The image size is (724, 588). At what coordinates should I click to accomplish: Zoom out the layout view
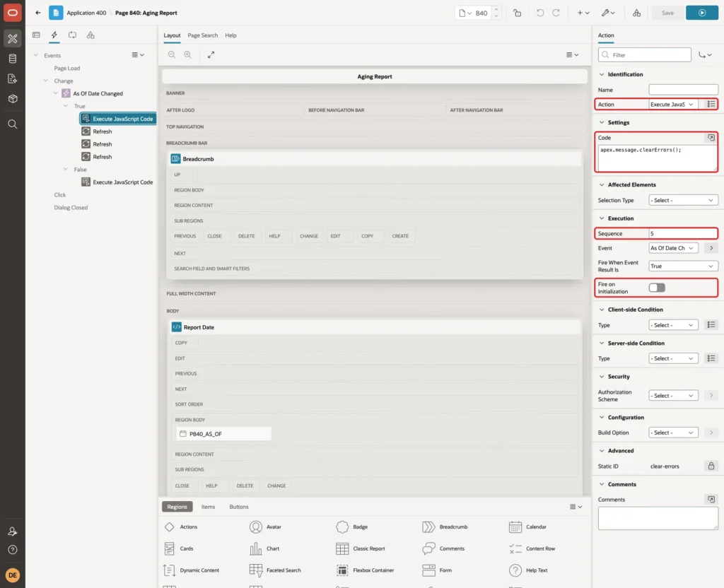pos(172,54)
